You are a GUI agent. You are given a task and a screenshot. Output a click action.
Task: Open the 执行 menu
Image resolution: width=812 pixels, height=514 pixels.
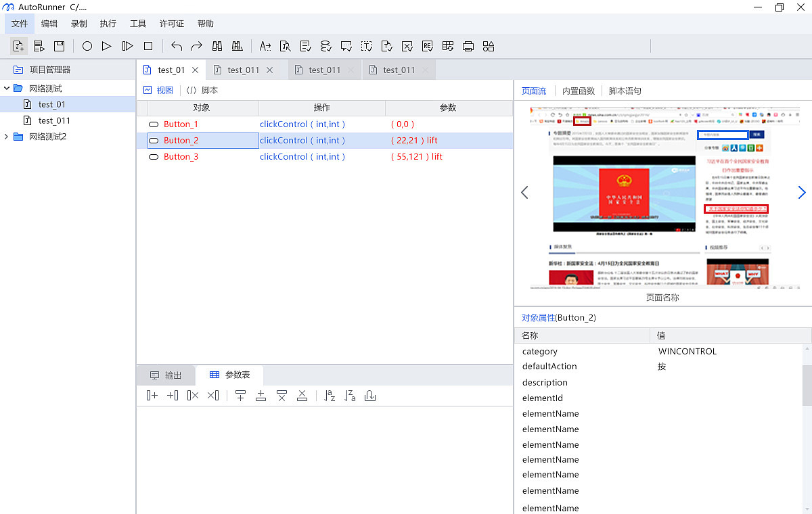pos(108,24)
